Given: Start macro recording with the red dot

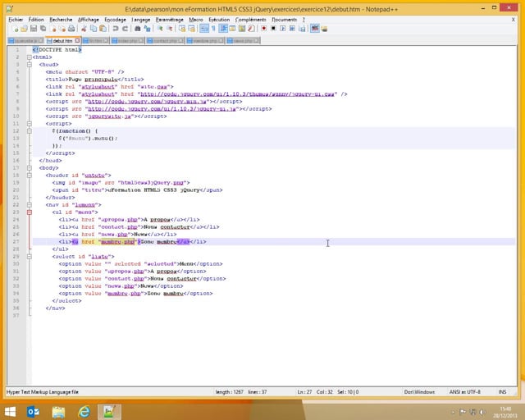Looking at the screenshot, I should 264,29.
